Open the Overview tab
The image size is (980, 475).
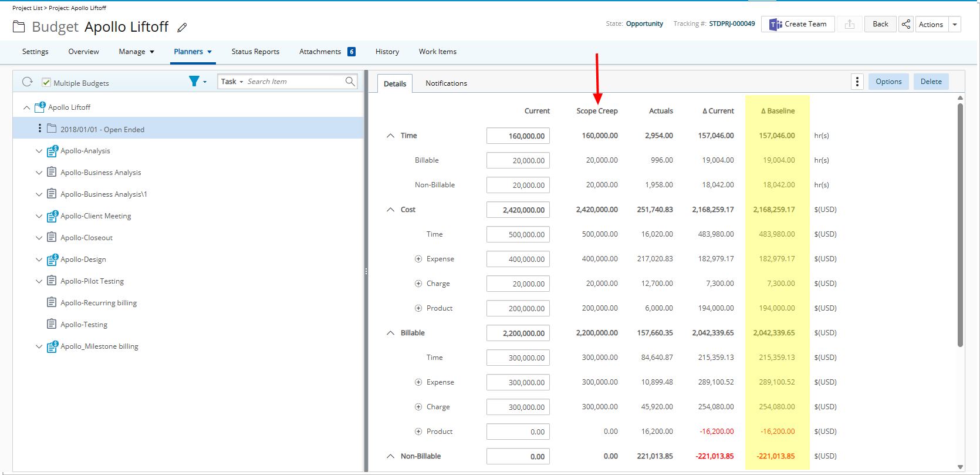tap(83, 52)
